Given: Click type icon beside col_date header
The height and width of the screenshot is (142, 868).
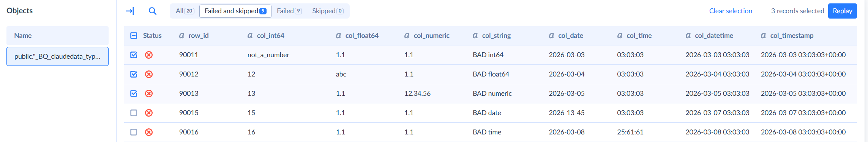Looking at the screenshot, I should pos(551,36).
